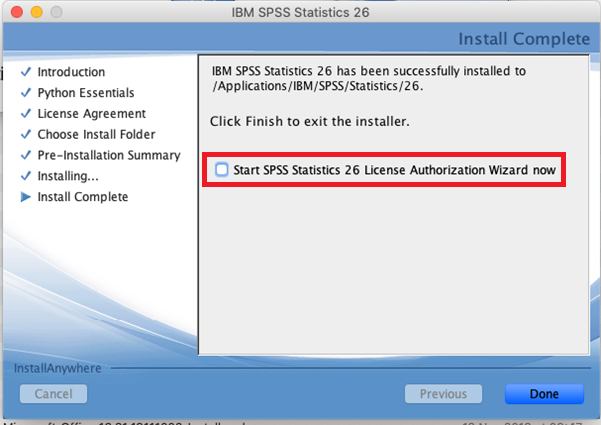Enable Start SPSS License Authorization Wizard checkbox
The height and width of the screenshot is (425, 601).
pos(222,169)
